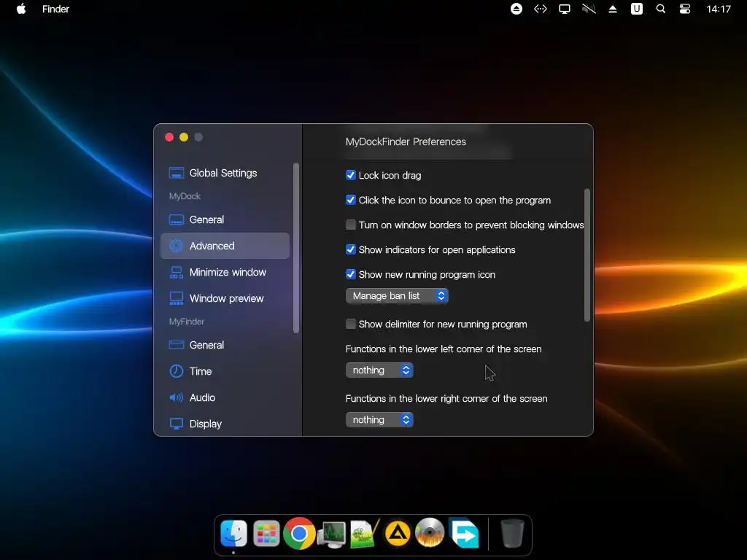Open the system monitor dock icon
747x560 pixels.
click(332, 534)
